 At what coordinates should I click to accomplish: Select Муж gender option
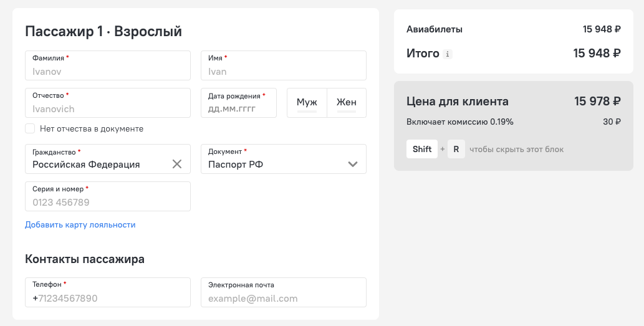tap(307, 103)
